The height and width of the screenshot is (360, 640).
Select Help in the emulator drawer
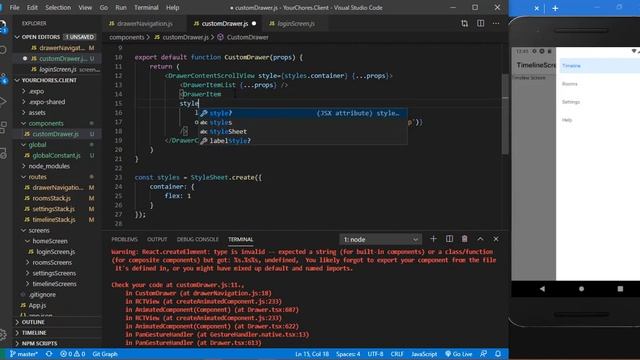567,120
